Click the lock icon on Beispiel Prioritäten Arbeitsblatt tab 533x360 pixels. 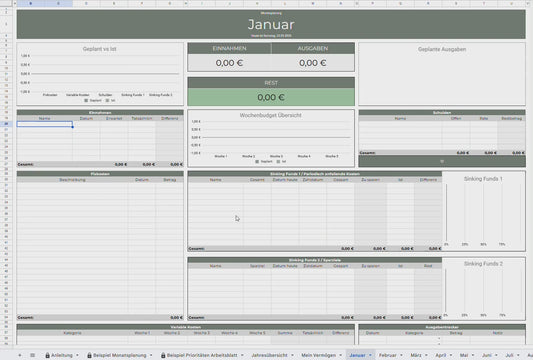163,355
